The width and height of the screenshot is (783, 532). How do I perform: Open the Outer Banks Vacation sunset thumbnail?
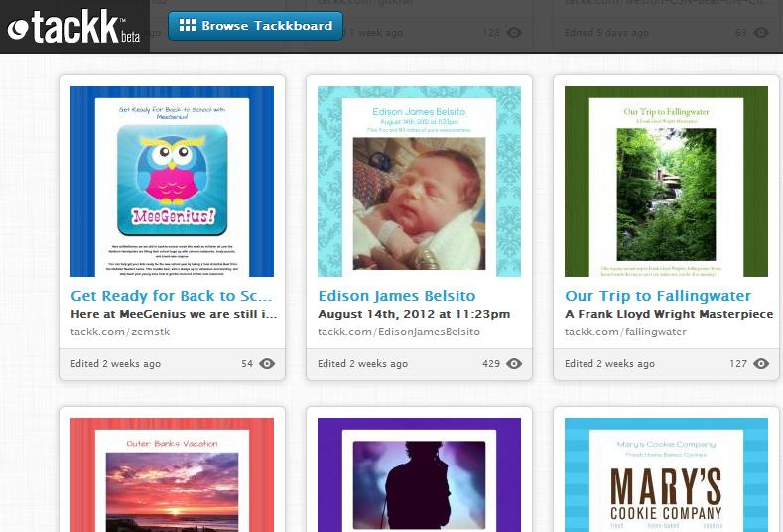172,474
